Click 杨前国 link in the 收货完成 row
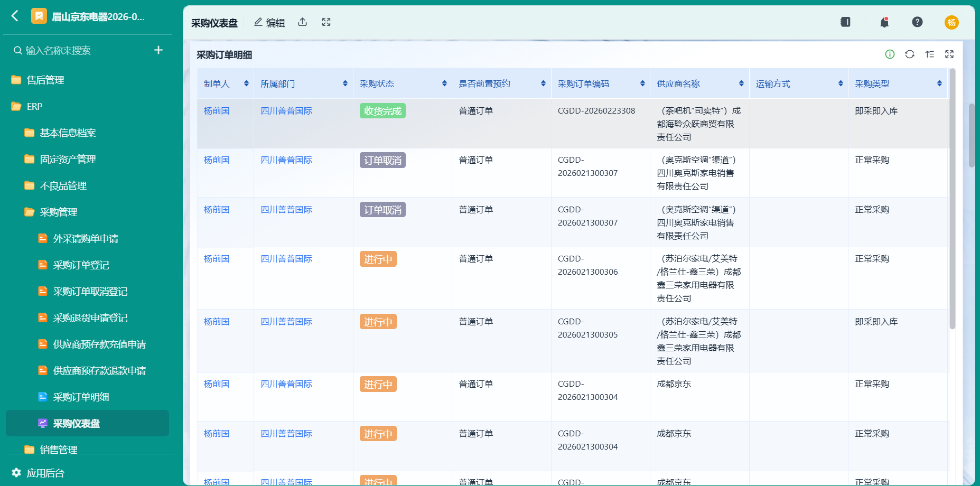Screen dimensions: 980x486 pos(217,111)
